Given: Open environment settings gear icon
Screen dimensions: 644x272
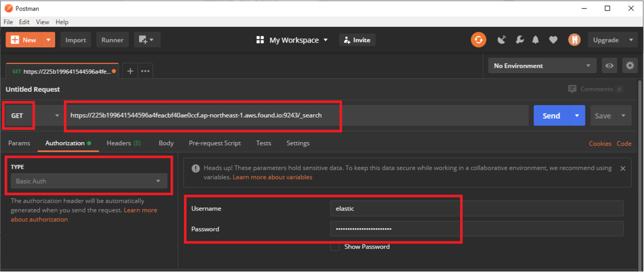Looking at the screenshot, I should pyautogui.click(x=630, y=65).
